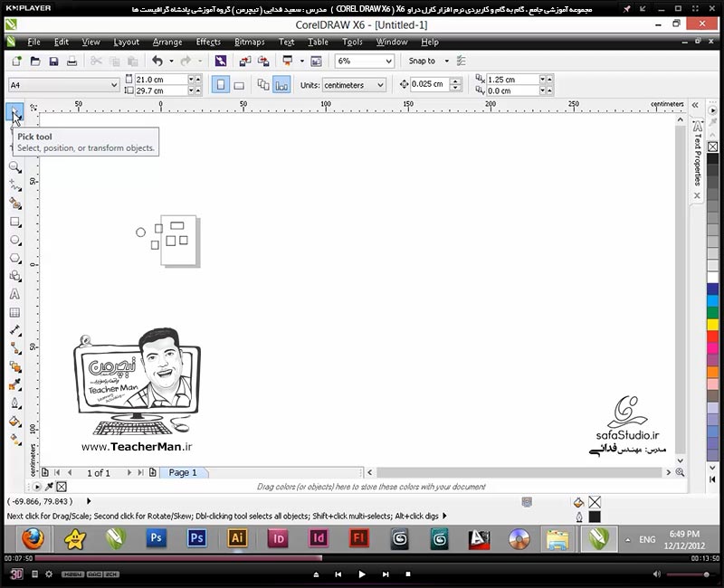Pick the yellow swatch in color palette

[712, 325]
